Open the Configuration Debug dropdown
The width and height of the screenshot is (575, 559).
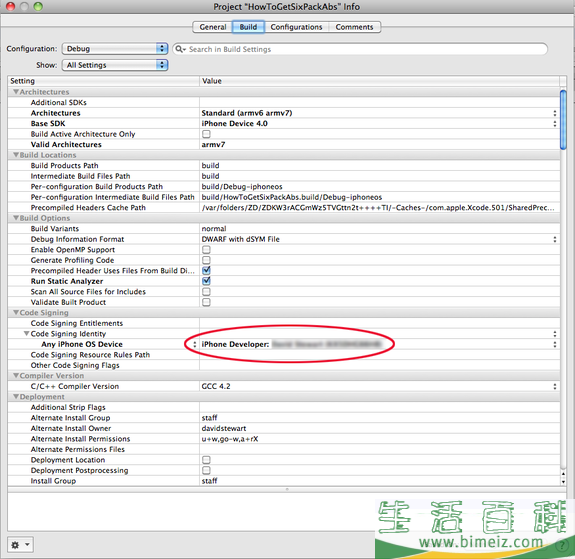[115, 48]
